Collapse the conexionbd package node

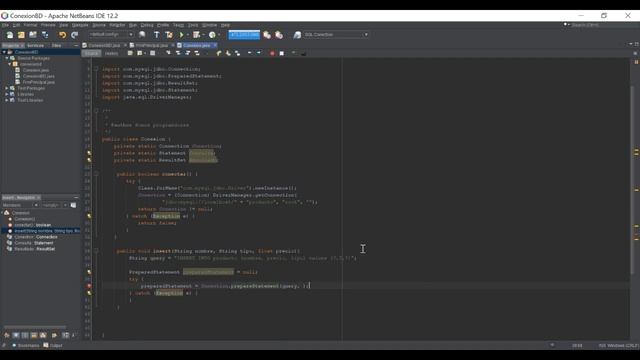click(10, 64)
